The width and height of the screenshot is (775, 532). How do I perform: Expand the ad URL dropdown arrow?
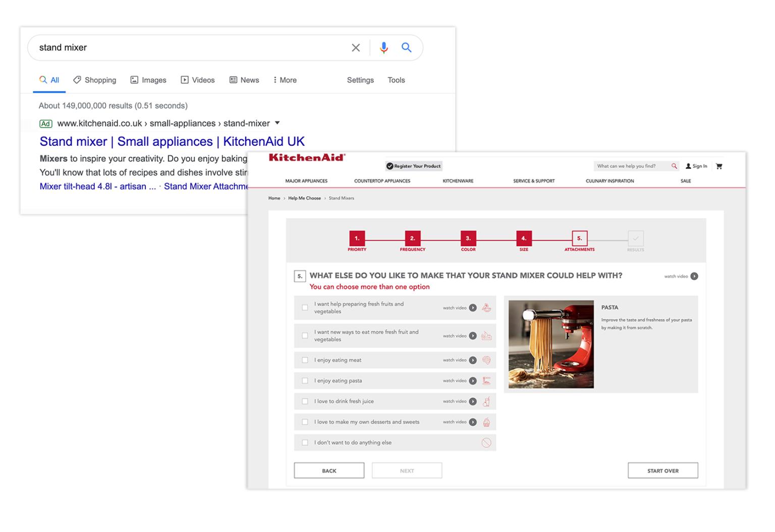point(277,123)
